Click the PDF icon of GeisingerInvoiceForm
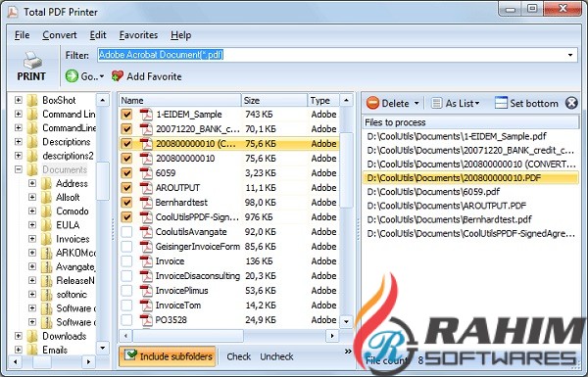 146,247
